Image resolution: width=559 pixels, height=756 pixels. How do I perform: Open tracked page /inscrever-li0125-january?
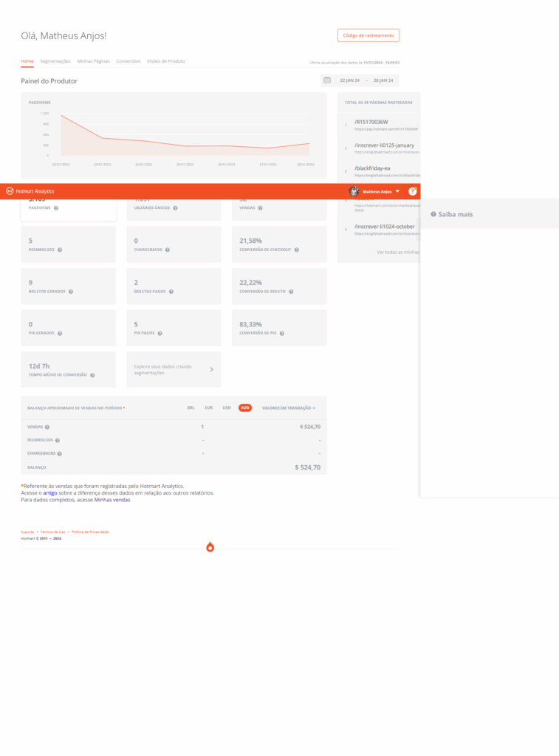tap(385, 145)
